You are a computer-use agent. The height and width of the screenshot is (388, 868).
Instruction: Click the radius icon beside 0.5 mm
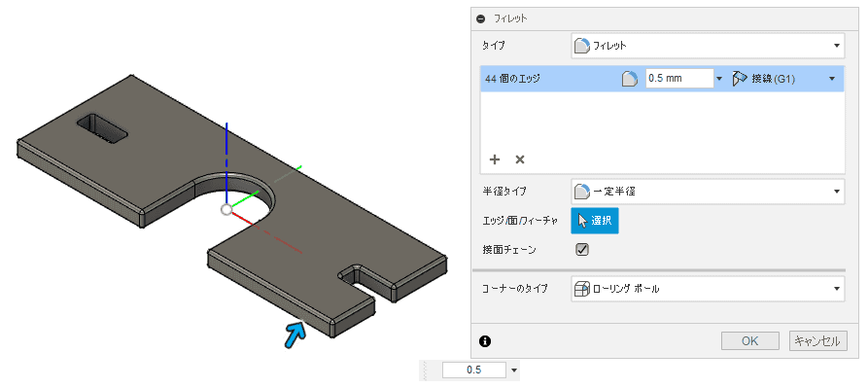click(x=630, y=79)
